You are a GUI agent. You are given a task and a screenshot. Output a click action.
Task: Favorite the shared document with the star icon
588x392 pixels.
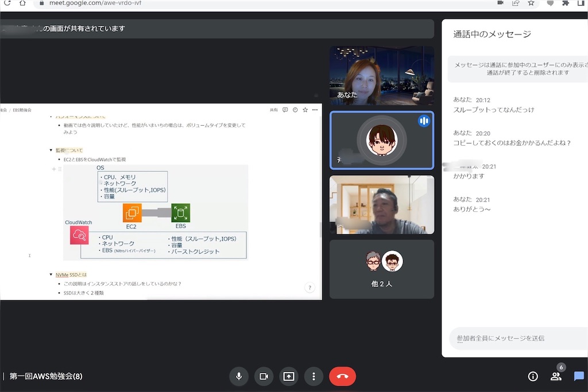pyautogui.click(x=305, y=110)
